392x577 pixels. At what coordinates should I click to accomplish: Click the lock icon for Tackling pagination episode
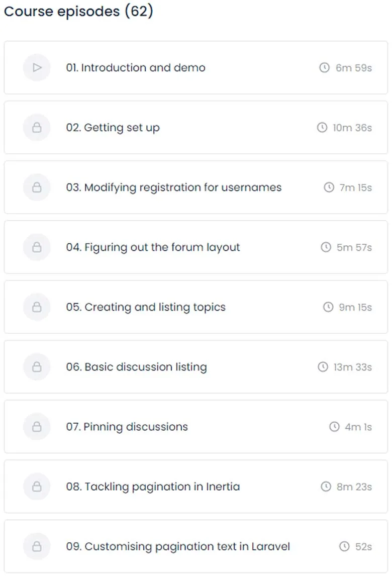(x=37, y=487)
